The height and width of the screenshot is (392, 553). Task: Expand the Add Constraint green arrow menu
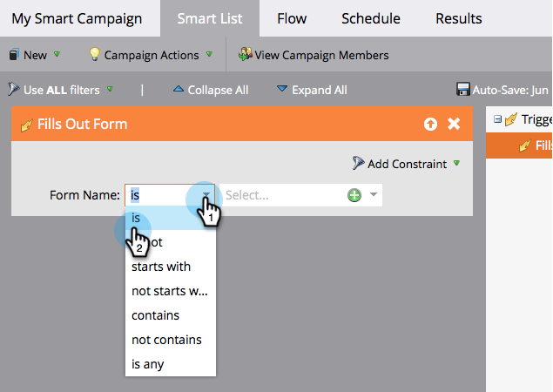[x=456, y=164]
